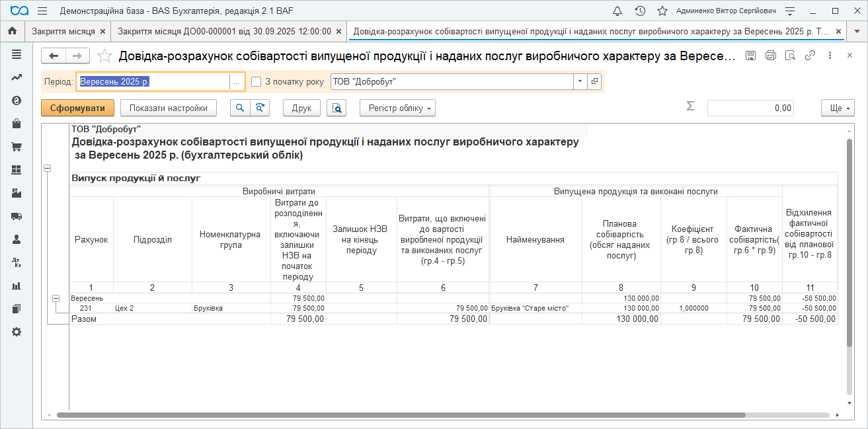
Task: Collapse the top report section toggle
Action: pos(48,169)
